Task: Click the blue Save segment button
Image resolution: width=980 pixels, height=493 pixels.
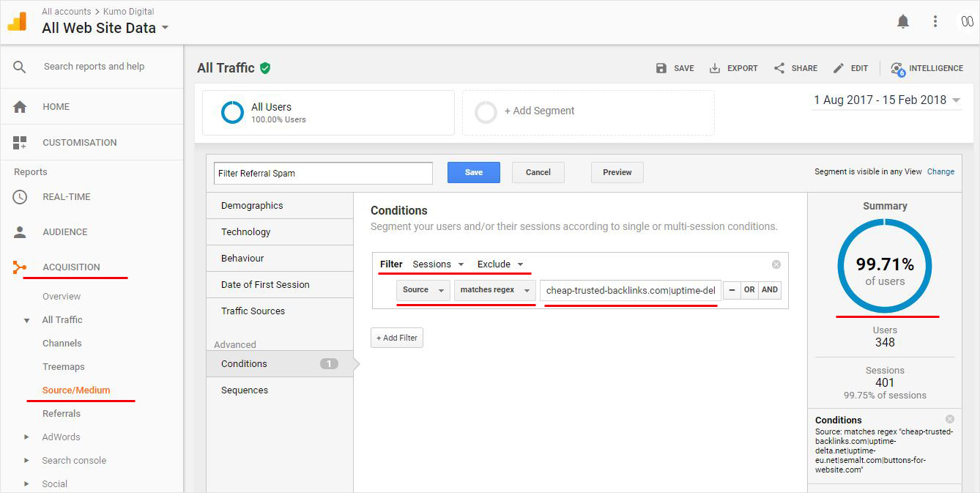Action: (473, 173)
